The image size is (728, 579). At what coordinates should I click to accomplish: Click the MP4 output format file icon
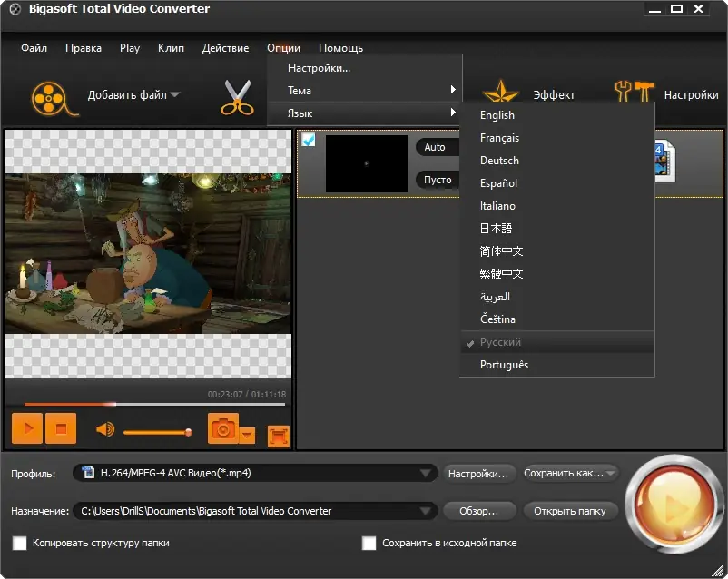[x=664, y=162]
